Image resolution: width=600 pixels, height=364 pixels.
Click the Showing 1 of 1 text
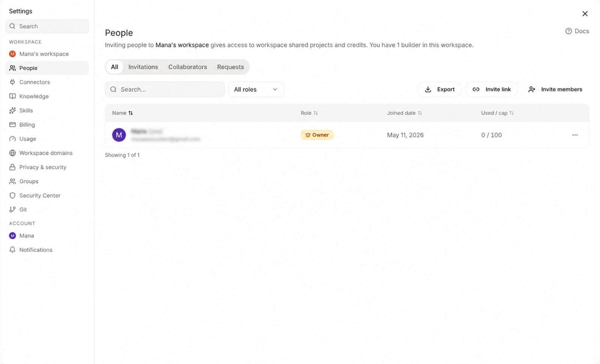pyautogui.click(x=122, y=155)
